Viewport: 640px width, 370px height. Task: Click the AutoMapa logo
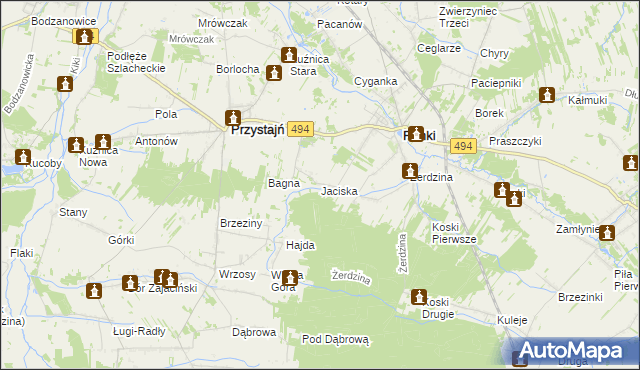570,351
